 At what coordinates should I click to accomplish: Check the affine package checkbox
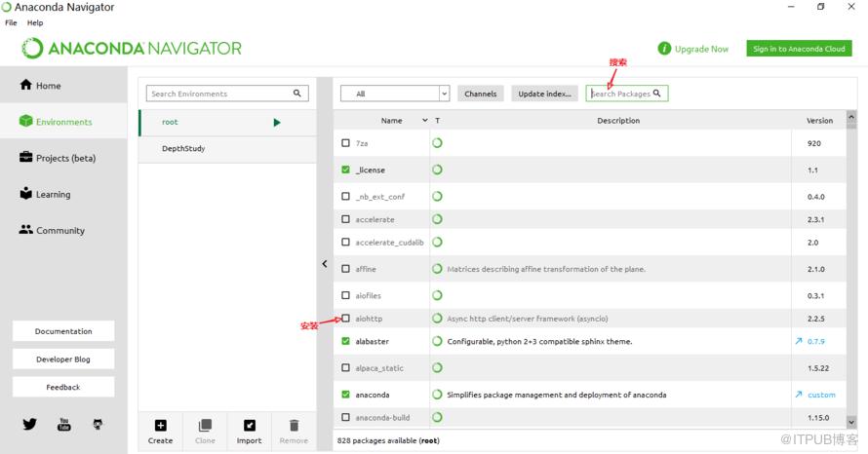346,268
